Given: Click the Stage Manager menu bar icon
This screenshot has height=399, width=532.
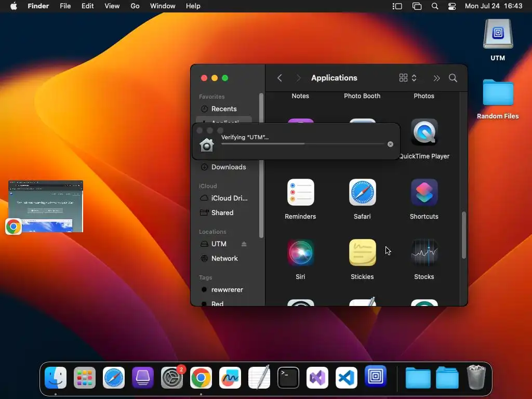Looking at the screenshot, I should pyautogui.click(x=397, y=6).
